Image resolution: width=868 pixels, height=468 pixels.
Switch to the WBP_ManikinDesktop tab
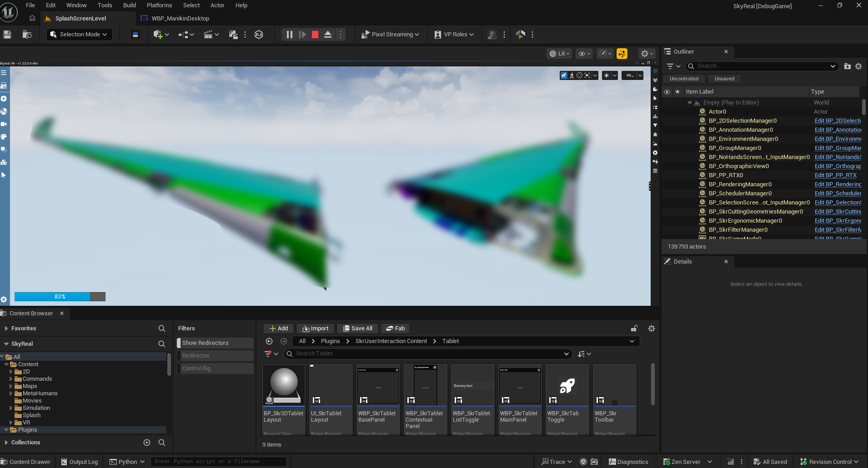click(180, 19)
